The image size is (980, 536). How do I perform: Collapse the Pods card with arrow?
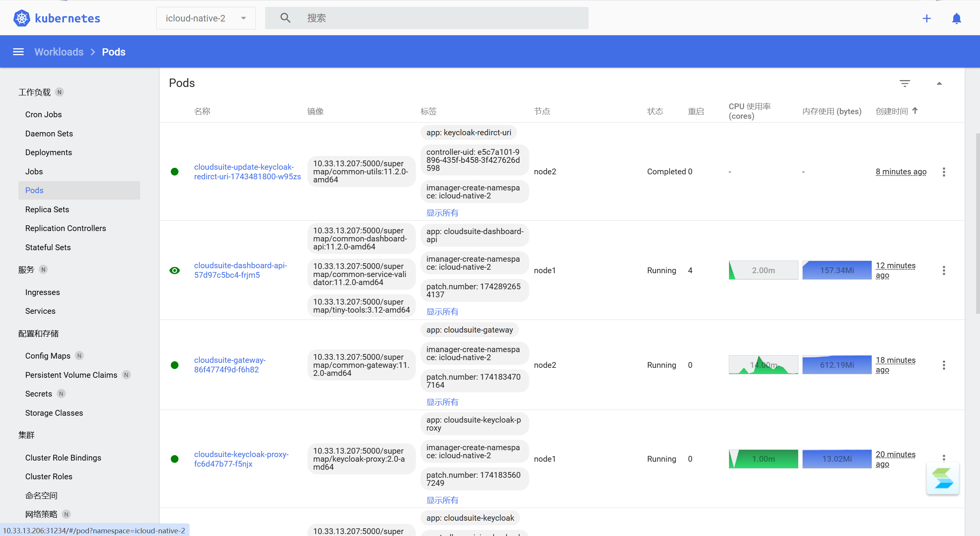click(x=939, y=83)
